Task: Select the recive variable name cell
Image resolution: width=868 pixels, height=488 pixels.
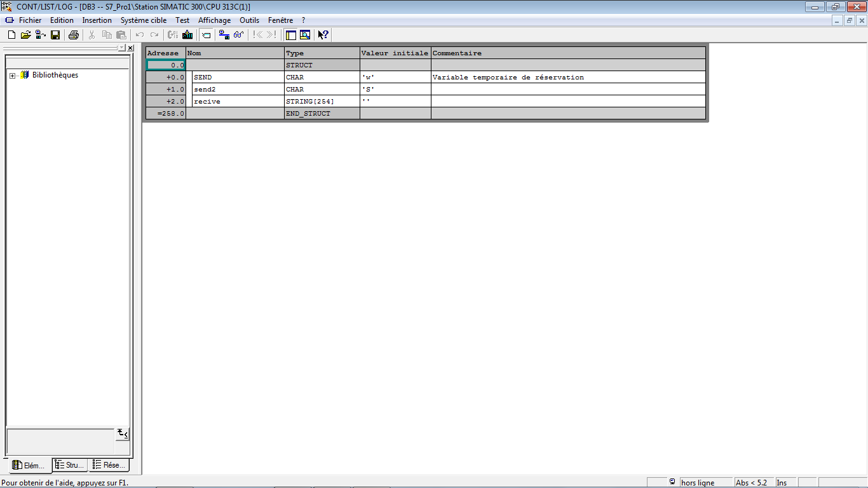Action: 238,102
